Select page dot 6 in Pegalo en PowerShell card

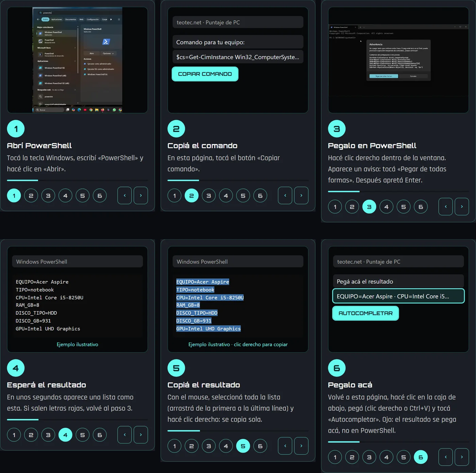coord(421,207)
